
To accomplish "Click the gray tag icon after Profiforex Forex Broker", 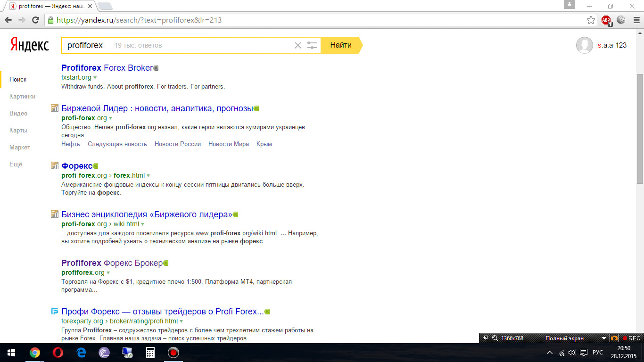I will [156, 68].
